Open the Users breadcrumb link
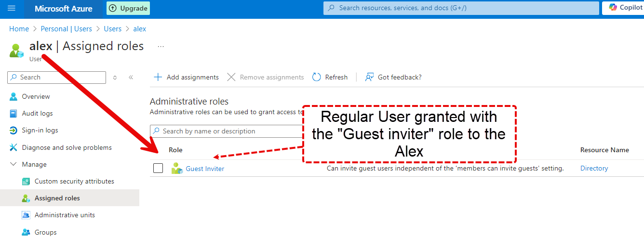Viewport: 644px width, 237px height. tap(113, 29)
